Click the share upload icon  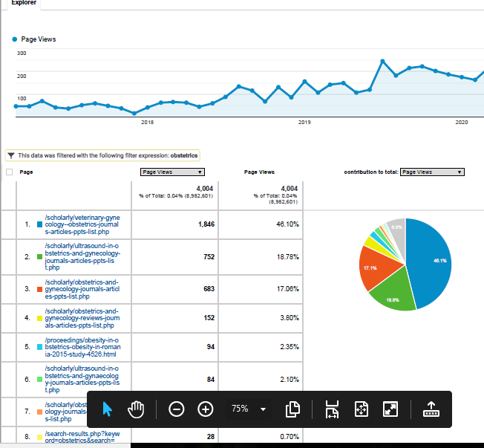point(431,409)
